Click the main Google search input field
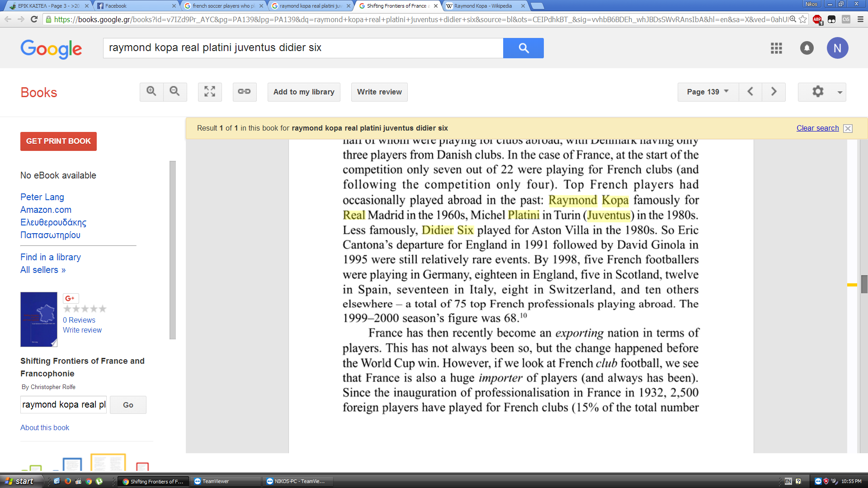868x488 pixels. click(x=303, y=48)
